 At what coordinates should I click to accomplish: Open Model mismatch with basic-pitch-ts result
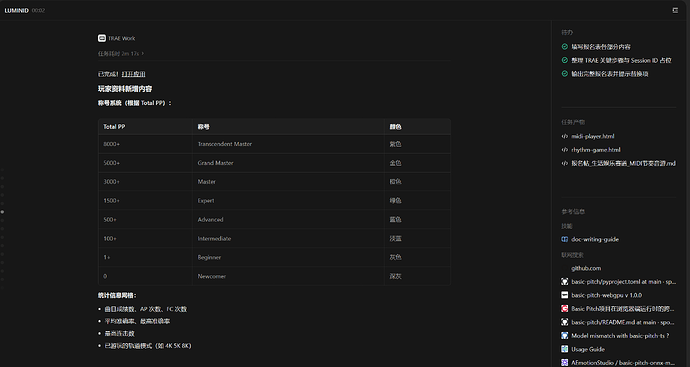(620, 335)
